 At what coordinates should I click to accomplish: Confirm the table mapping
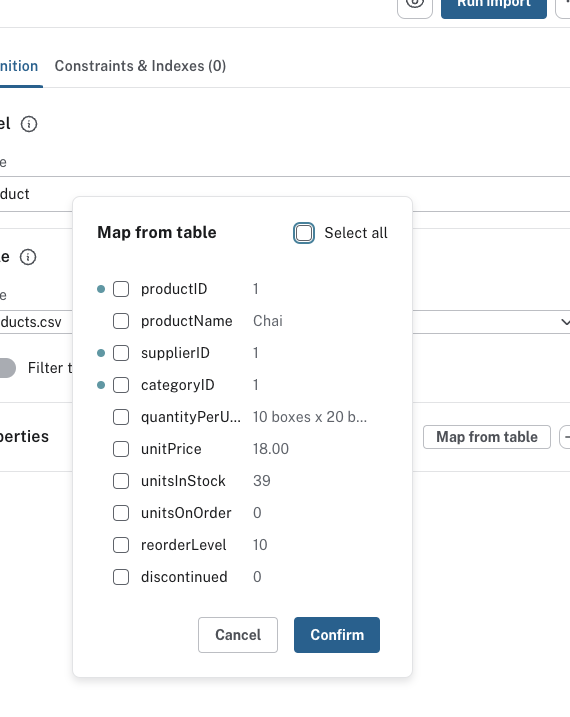coord(337,635)
